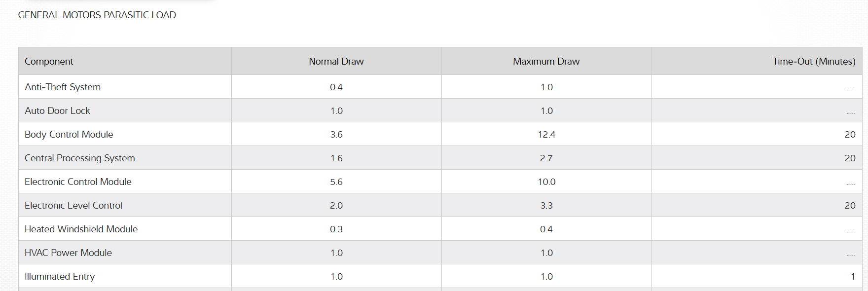Click Anti-Theft System's 0.4 normal draw value
The image size is (868, 291).
coord(336,87)
